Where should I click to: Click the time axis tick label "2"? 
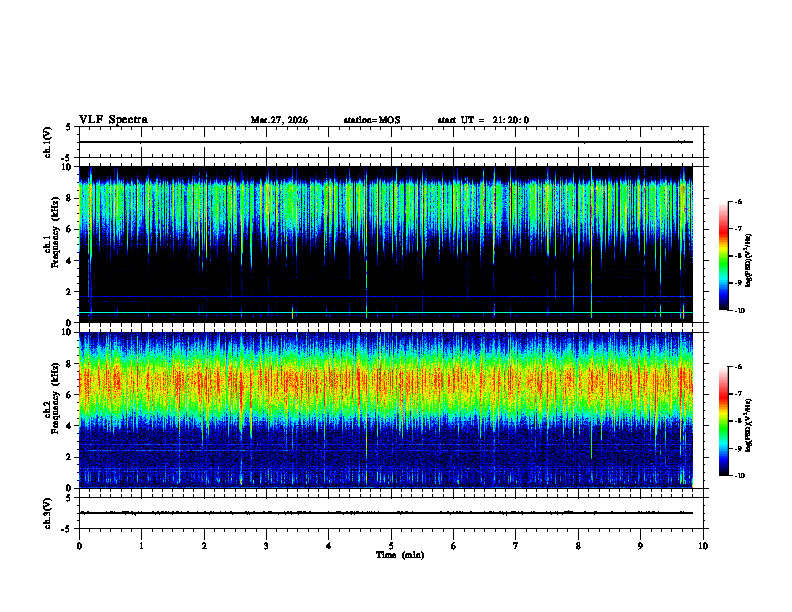204,546
